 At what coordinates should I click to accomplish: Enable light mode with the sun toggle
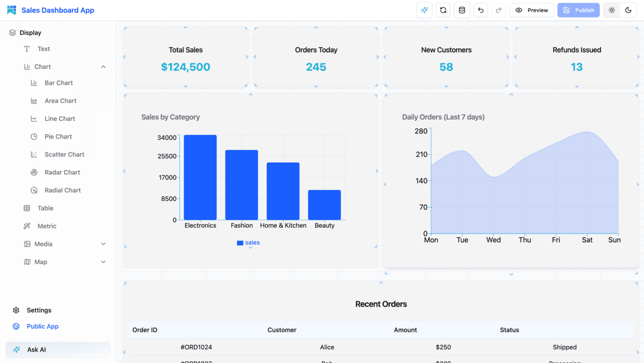coord(611,10)
